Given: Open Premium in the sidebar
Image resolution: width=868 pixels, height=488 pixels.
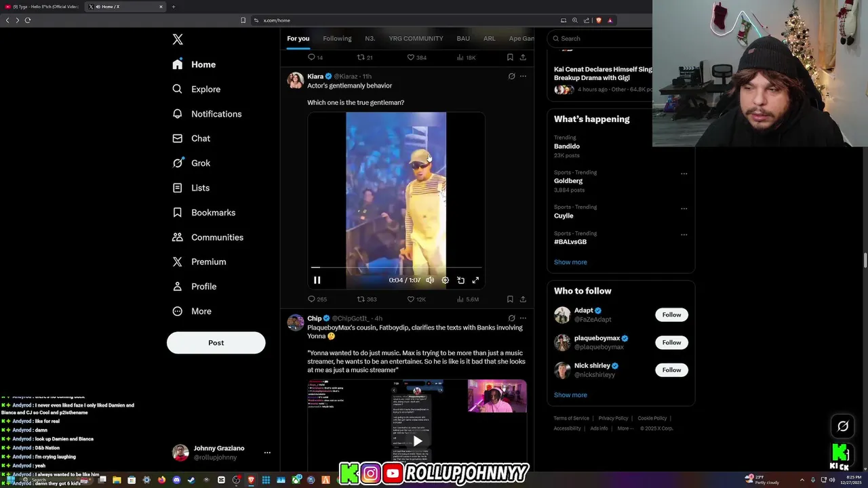Looking at the screenshot, I should (199, 262).
